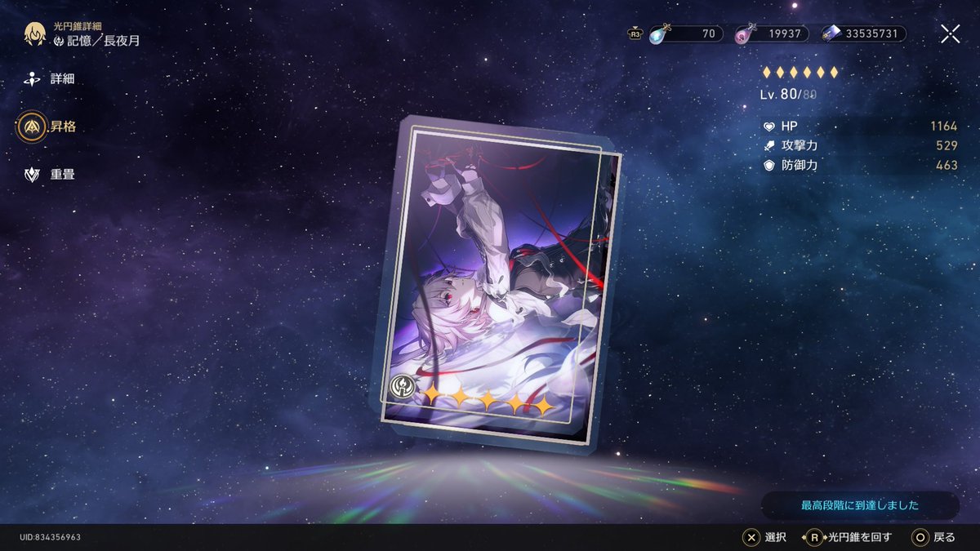Click the 攻撃力 value 529
The height and width of the screenshot is (551, 980).
click(x=947, y=145)
